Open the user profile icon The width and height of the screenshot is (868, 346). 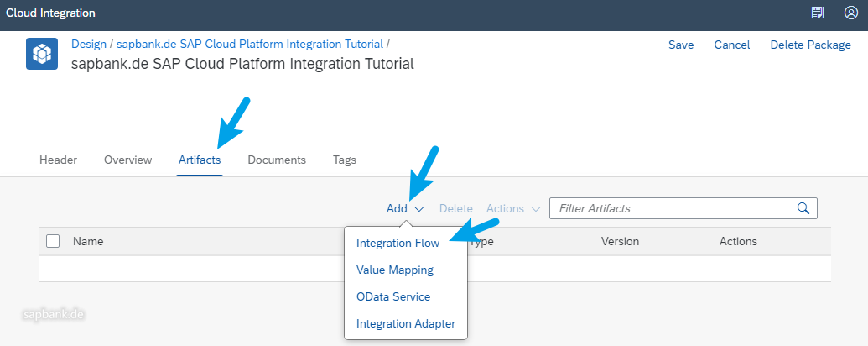pyautogui.click(x=851, y=13)
